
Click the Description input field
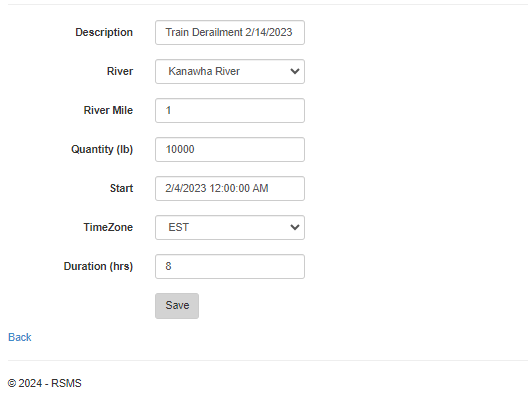[x=230, y=32]
